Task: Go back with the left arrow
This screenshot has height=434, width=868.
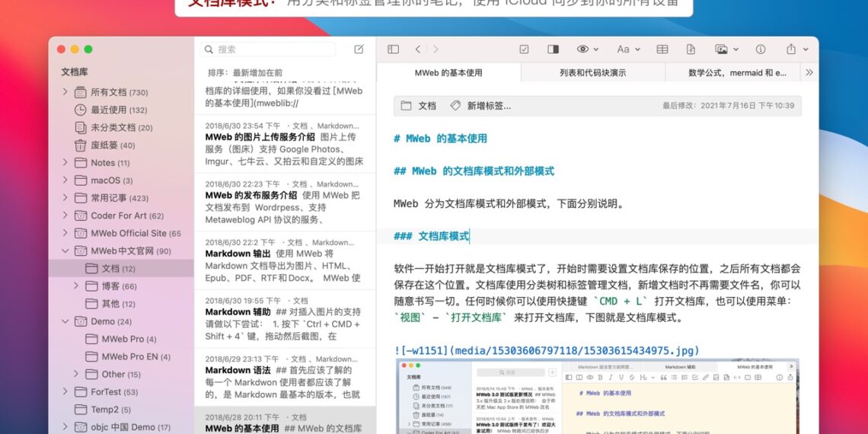Action: point(418,49)
